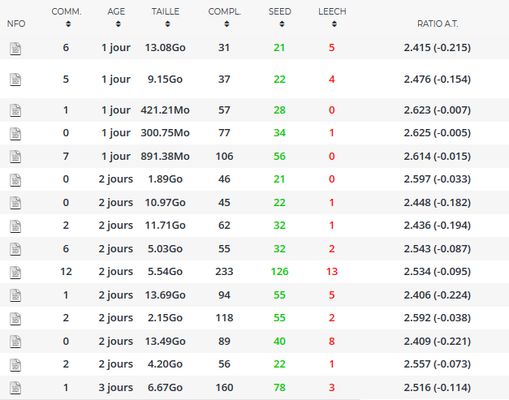This screenshot has width=509, height=400.
Task: Sort by TAILLE column arrows
Action: point(168,24)
